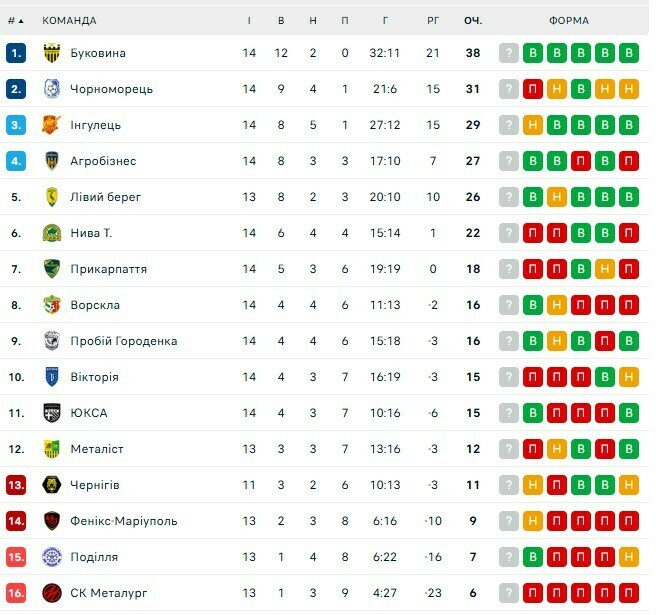Image resolution: width=656 pixels, height=615 pixels.
Task: Click the Чорноморець club crest
Action: coord(52,89)
